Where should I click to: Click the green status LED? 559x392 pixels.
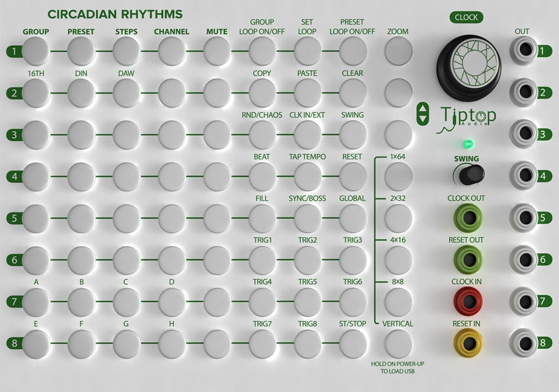(x=468, y=144)
